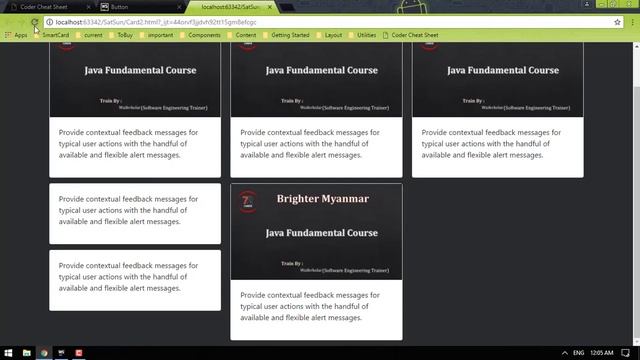
Task: Click the bottom-left text-only card
Action: pos(135,280)
